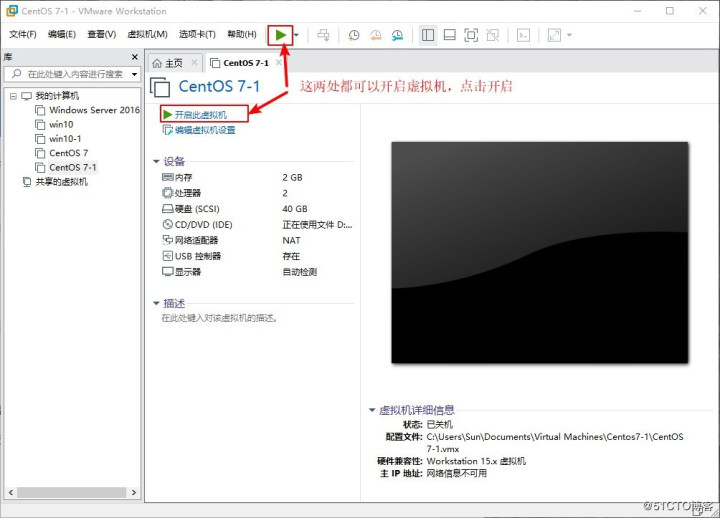Click the black VM screen preview thumbnail
This screenshot has width=720, height=518.
click(x=540, y=253)
